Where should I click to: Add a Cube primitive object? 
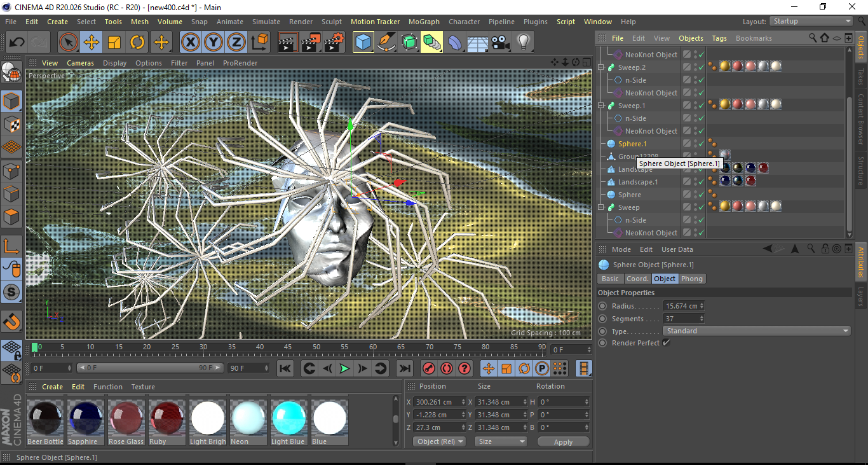point(363,43)
